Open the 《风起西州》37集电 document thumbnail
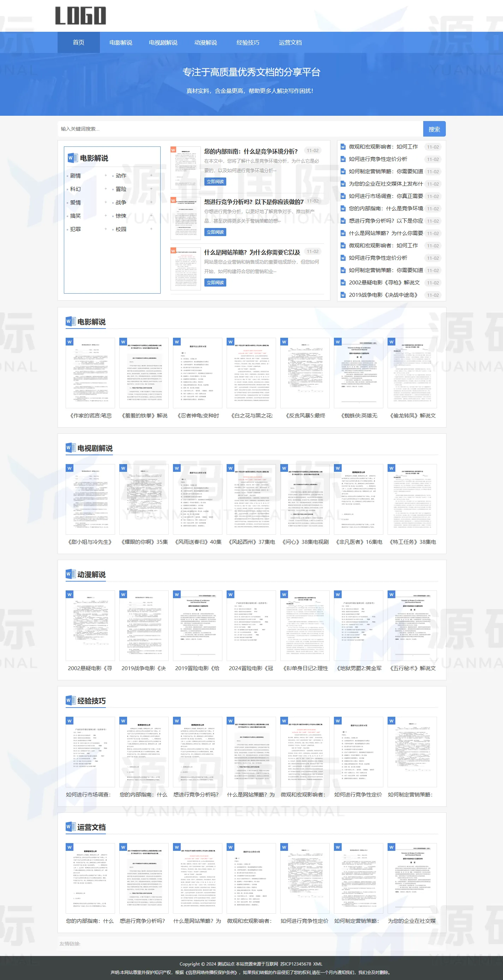This screenshot has width=503, height=980. click(251, 499)
